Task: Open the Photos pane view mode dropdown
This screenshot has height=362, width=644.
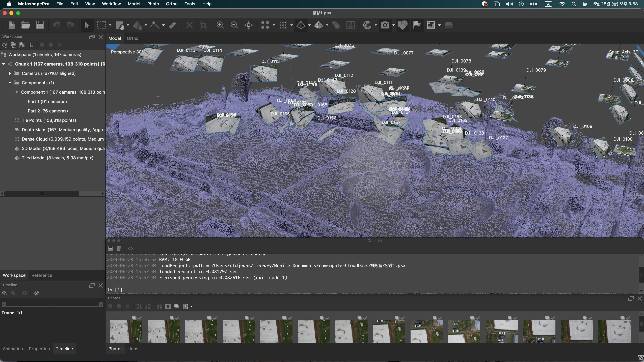Action: [x=191, y=306]
